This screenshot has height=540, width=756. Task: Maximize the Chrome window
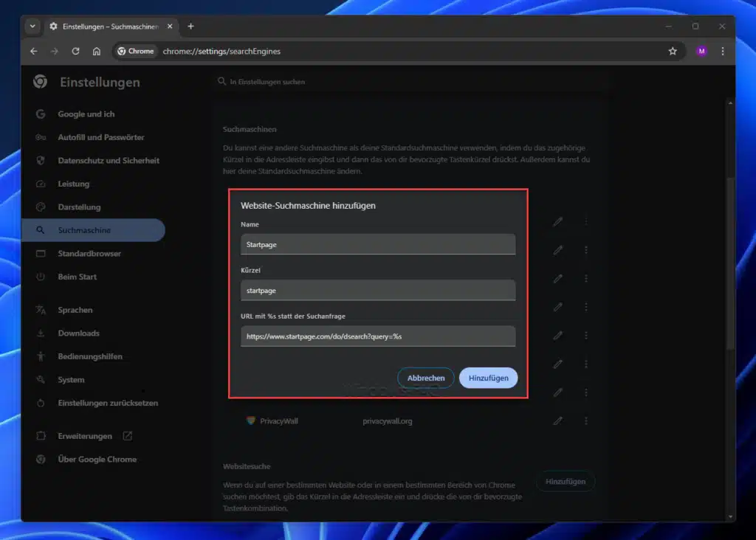695,27
